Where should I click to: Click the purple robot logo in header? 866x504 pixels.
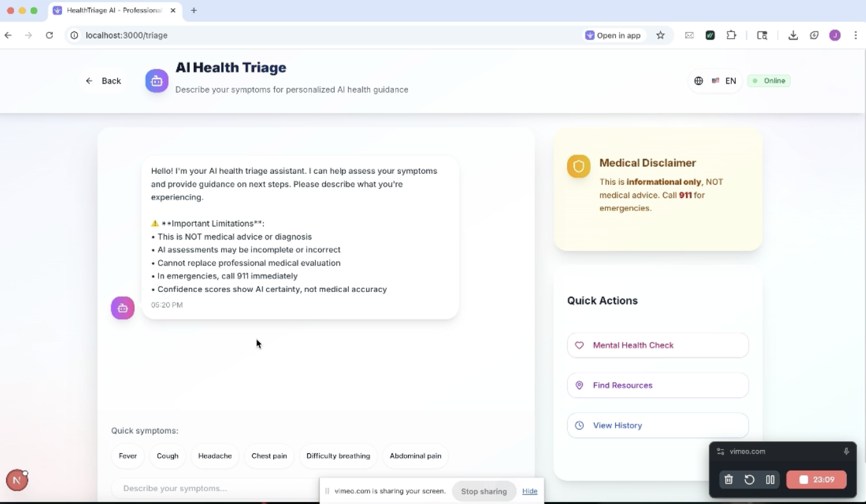pos(157,81)
